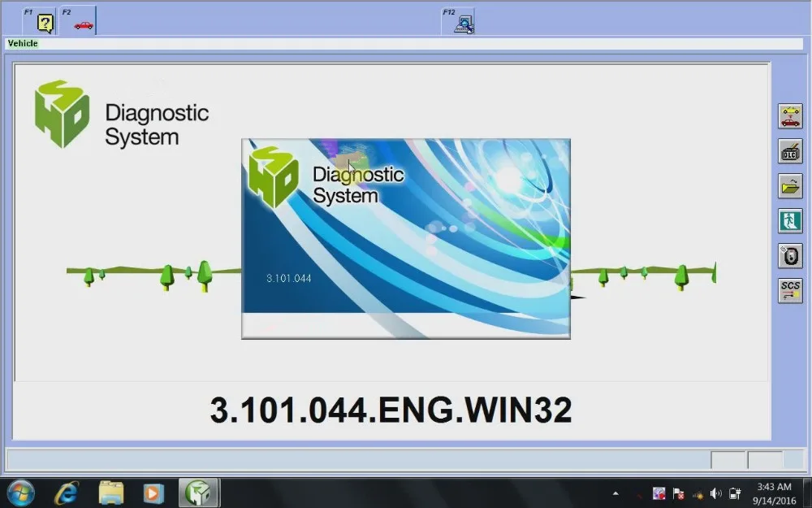Image resolution: width=812 pixels, height=508 pixels.
Task: Show hidden system tray icons
Action: (x=615, y=493)
